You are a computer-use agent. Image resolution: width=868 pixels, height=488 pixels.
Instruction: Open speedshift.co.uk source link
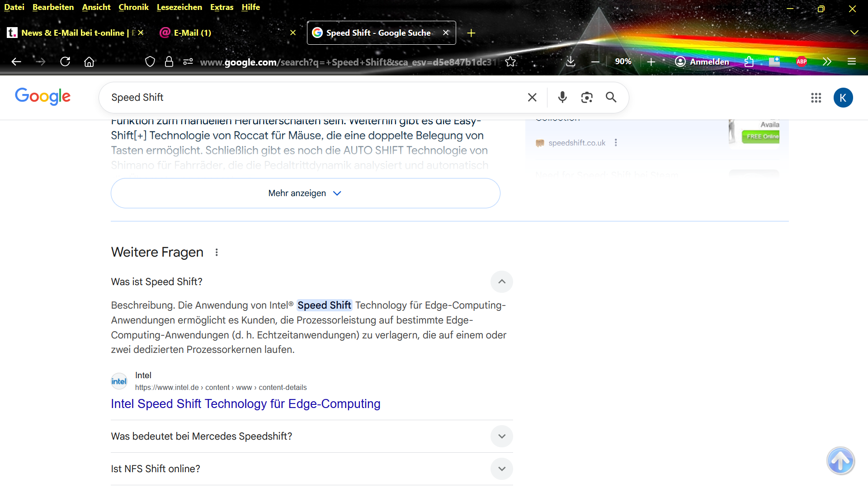(x=577, y=143)
